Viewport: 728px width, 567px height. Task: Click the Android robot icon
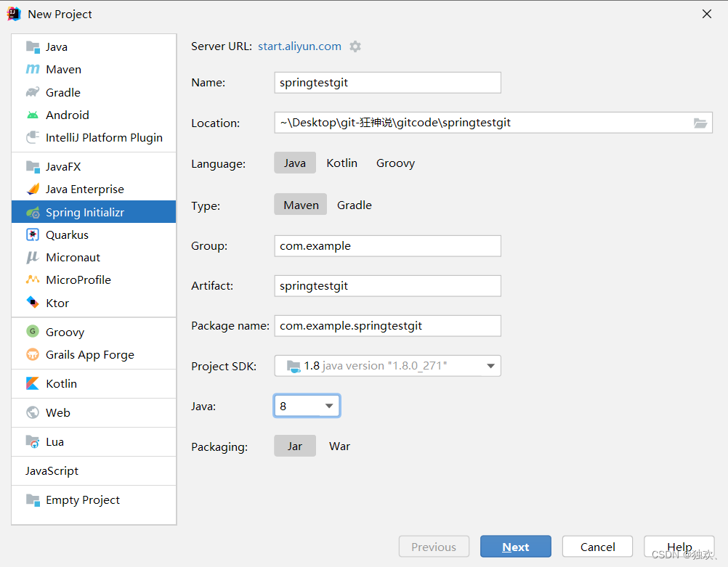(33, 115)
